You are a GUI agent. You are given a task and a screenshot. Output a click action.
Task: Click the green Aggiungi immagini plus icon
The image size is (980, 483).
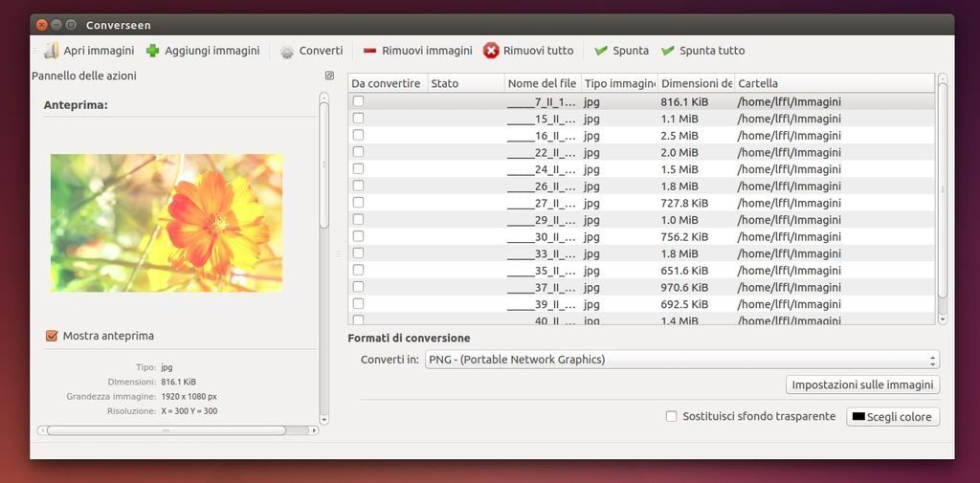point(153,51)
